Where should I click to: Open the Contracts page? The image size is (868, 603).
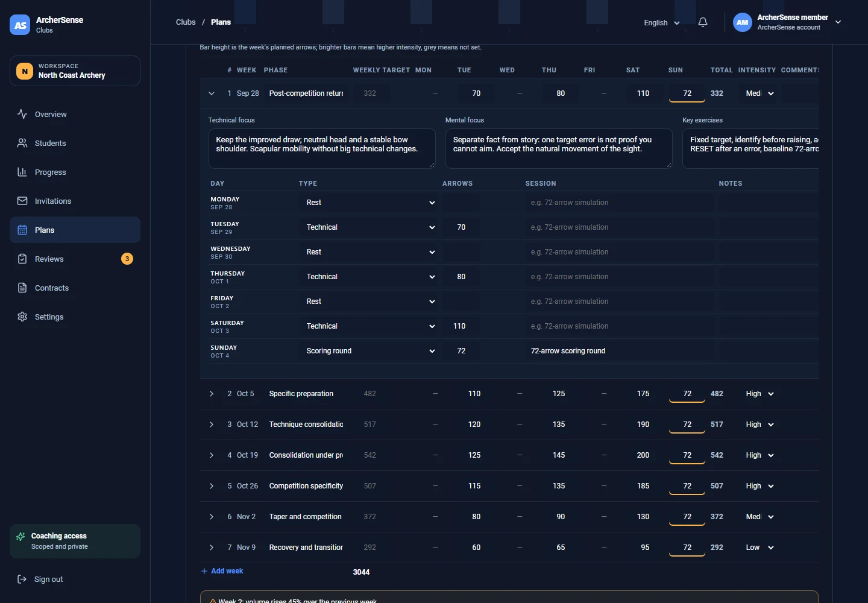coord(75,288)
